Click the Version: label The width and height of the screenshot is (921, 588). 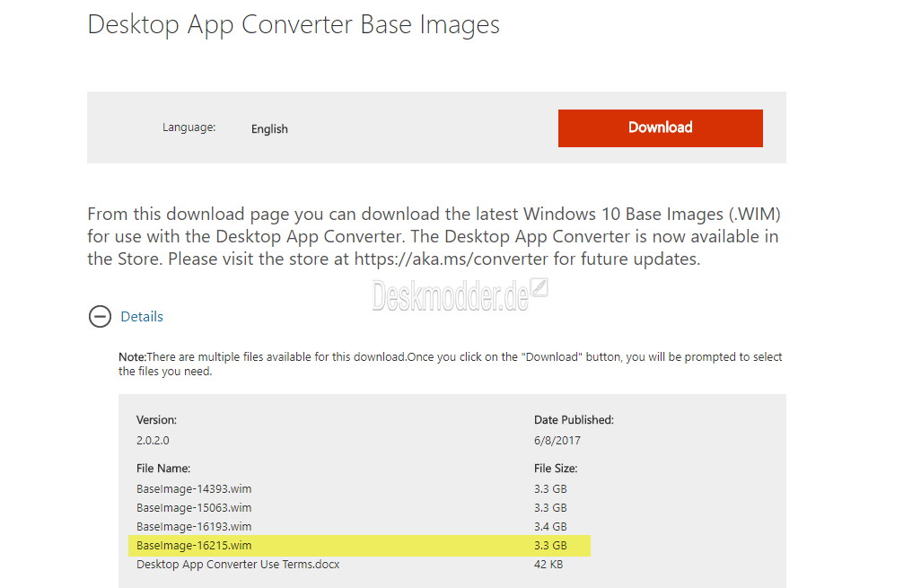tap(156, 420)
